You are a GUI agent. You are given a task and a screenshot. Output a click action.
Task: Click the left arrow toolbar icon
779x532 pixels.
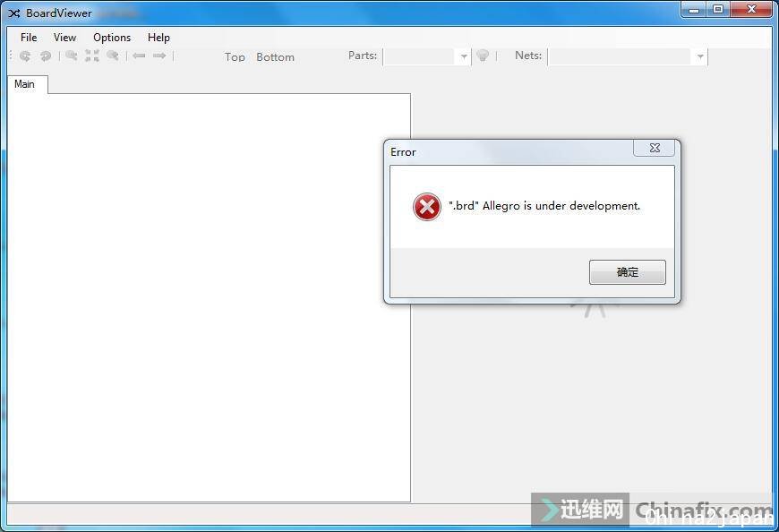[x=139, y=56]
